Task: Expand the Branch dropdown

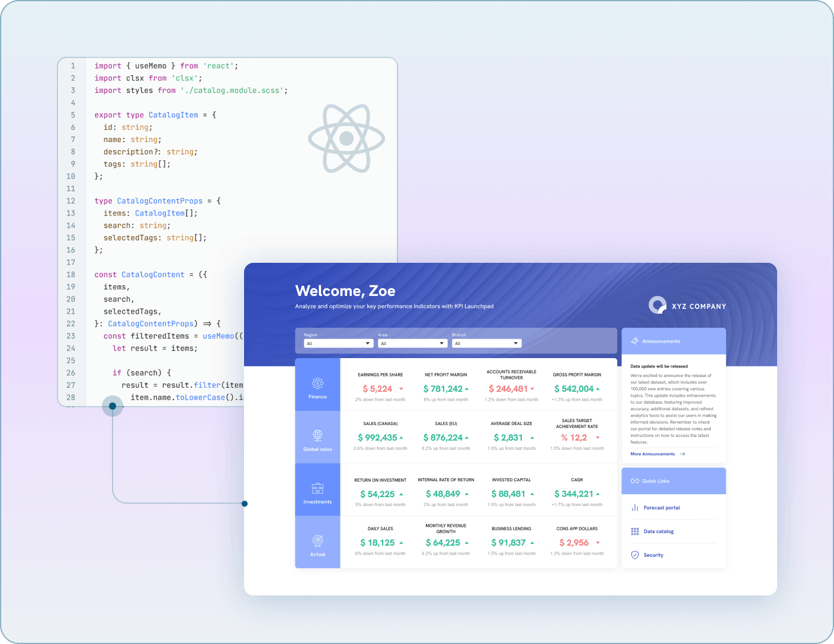Action: tap(486, 343)
